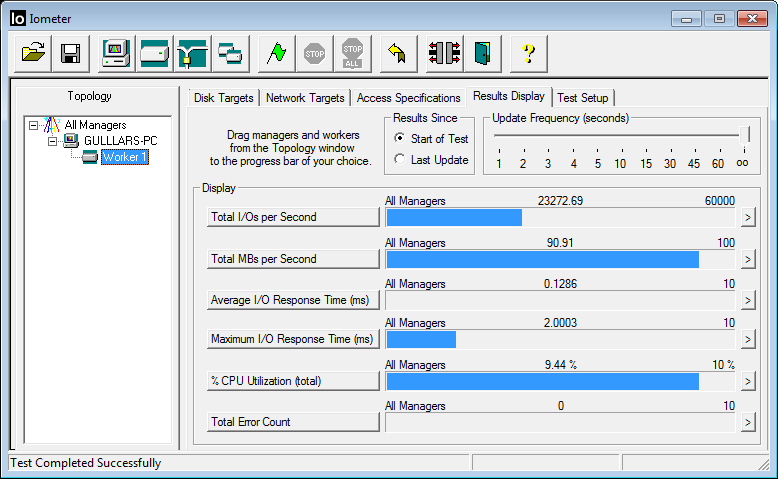
Task: Click the 90.91 MBs value
Action: [560, 243]
